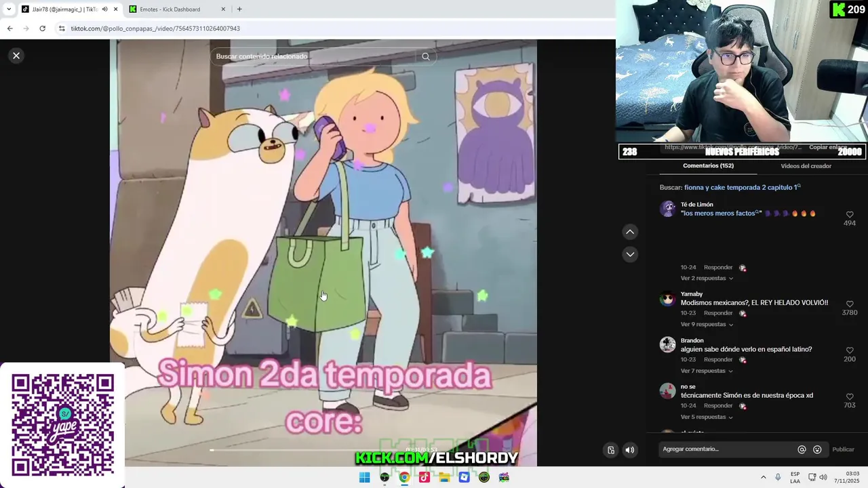Expand 'Ver 7 respuestas' under Brandon's comment
Screen dimensions: 868x488
pyautogui.click(x=707, y=371)
